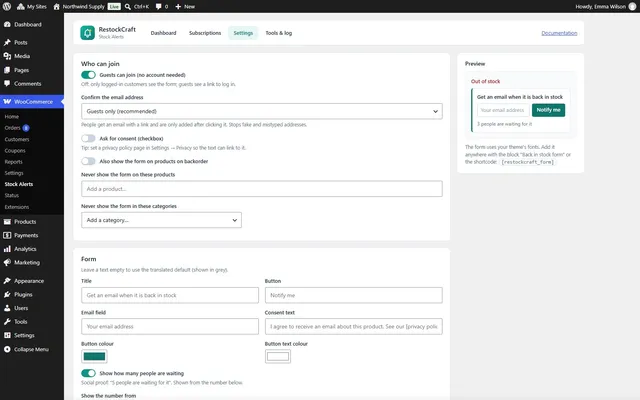
Task: Open WooCommerce Settings submenu item
Action: pyautogui.click(x=14, y=173)
